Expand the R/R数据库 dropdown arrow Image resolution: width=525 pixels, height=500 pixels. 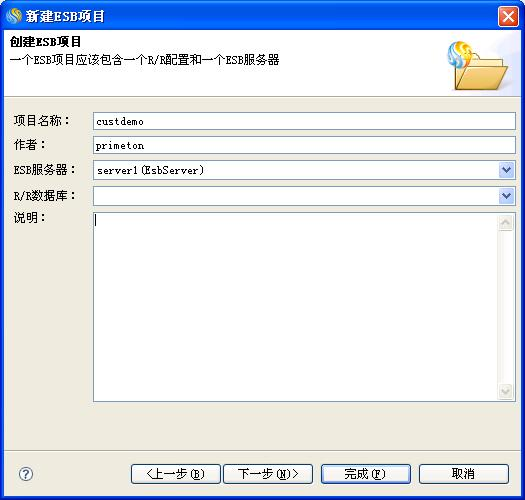(x=507, y=196)
